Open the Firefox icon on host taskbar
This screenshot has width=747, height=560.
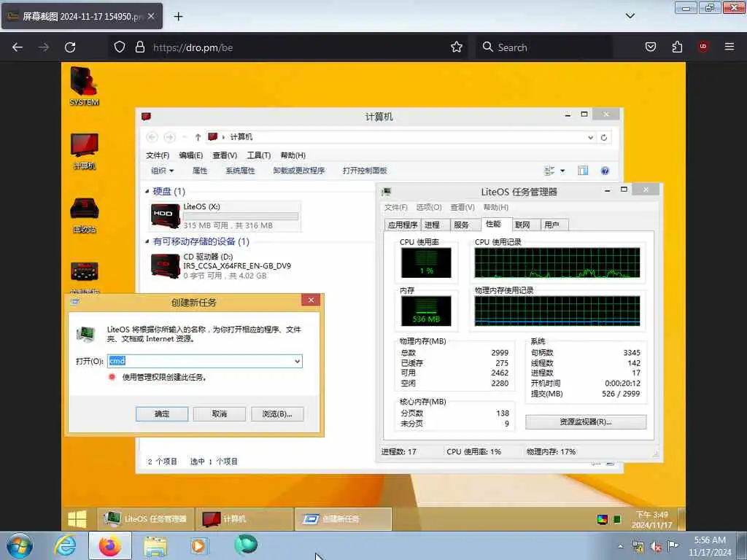110,545
